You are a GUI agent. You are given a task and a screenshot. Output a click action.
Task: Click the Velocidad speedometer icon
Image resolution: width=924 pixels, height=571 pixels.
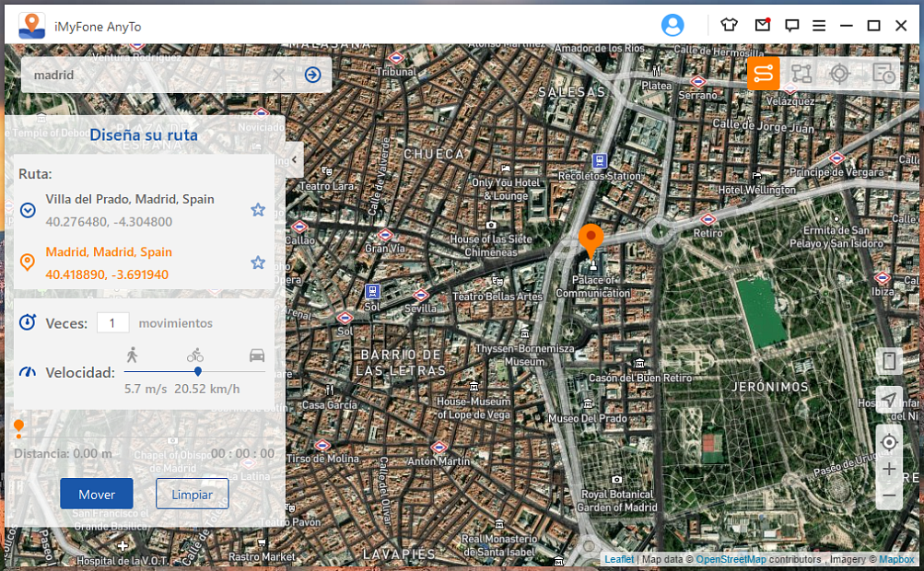pos(28,372)
